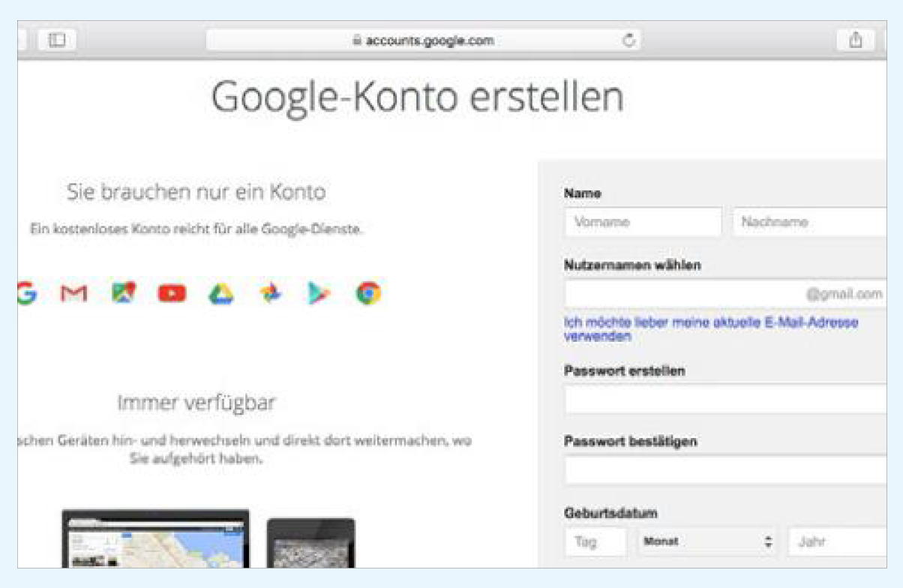Click the '@gmail.com' suffix text
The height and width of the screenshot is (588, 903).
(x=844, y=294)
